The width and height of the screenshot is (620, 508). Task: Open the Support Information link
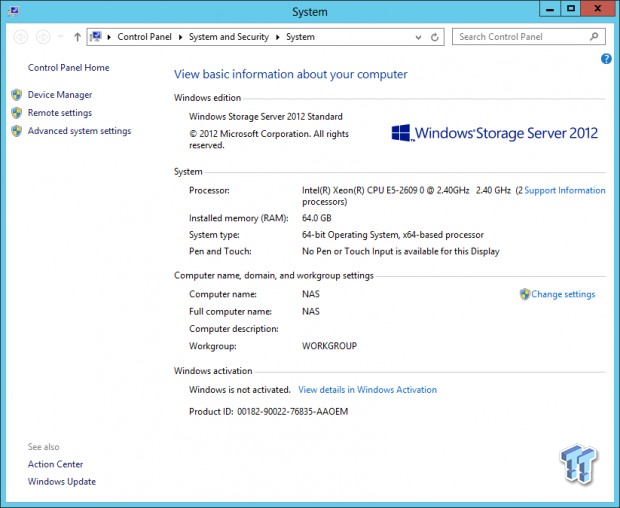[565, 190]
